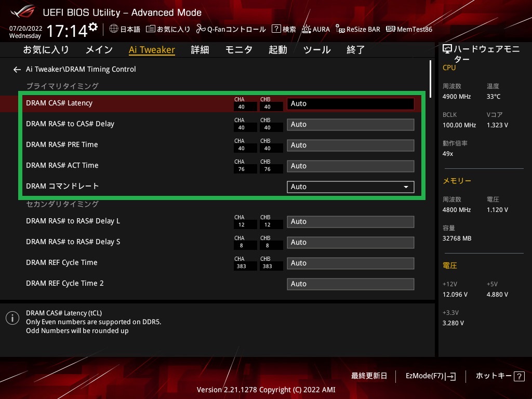The height and width of the screenshot is (399, 532).
Task: Click the 07/20/2022 date display
Action: (x=26, y=29)
